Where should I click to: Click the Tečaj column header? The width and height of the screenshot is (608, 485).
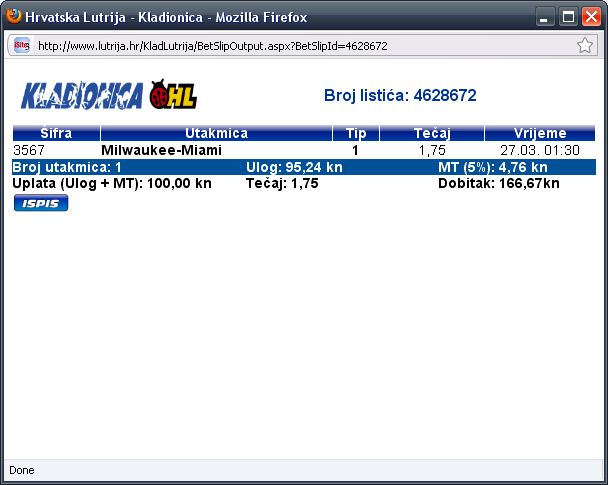point(432,133)
